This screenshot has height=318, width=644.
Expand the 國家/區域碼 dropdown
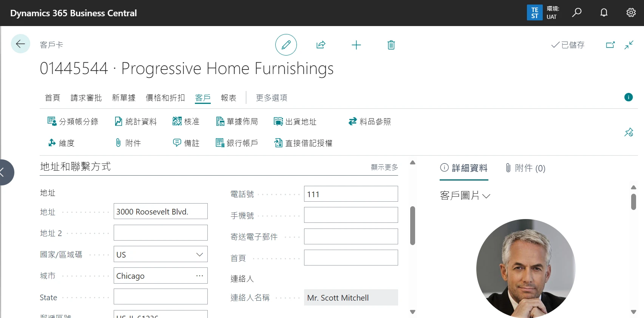click(199, 255)
